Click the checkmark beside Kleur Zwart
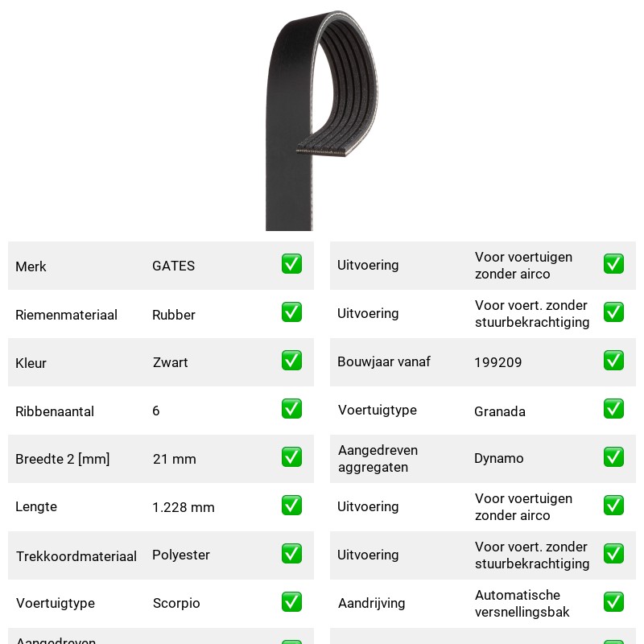Viewport: 644px width, 644px height. tap(291, 360)
